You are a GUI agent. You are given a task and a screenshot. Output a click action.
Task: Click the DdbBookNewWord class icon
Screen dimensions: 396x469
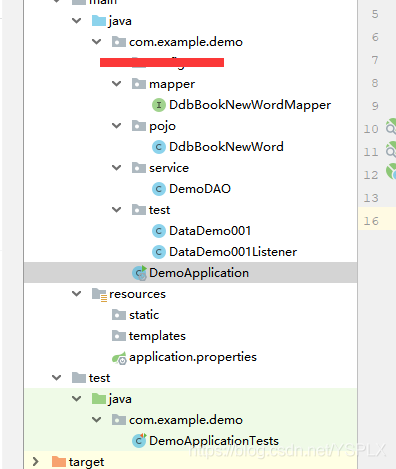point(159,147)
